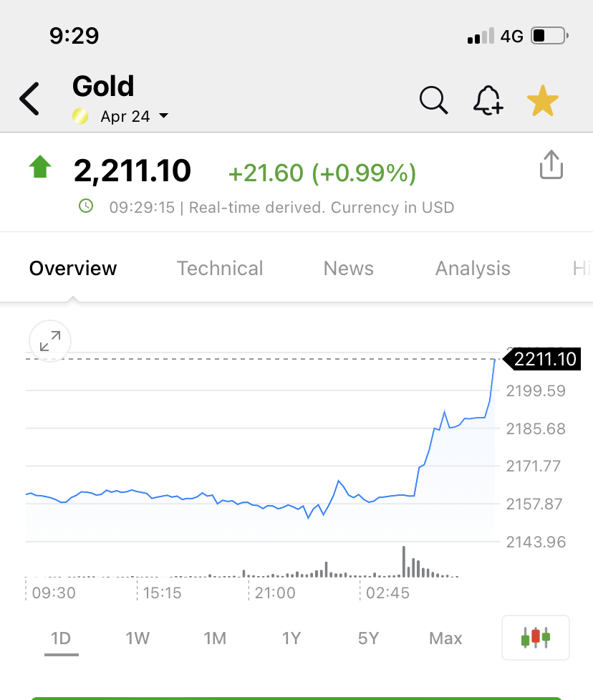The image size is (593, 700).
Task: Select the 1W chart range
Action: (138, 638)
